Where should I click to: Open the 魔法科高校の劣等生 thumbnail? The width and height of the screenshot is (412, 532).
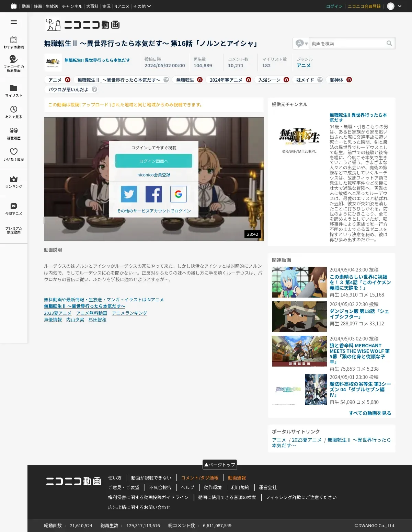pos(299,390)
